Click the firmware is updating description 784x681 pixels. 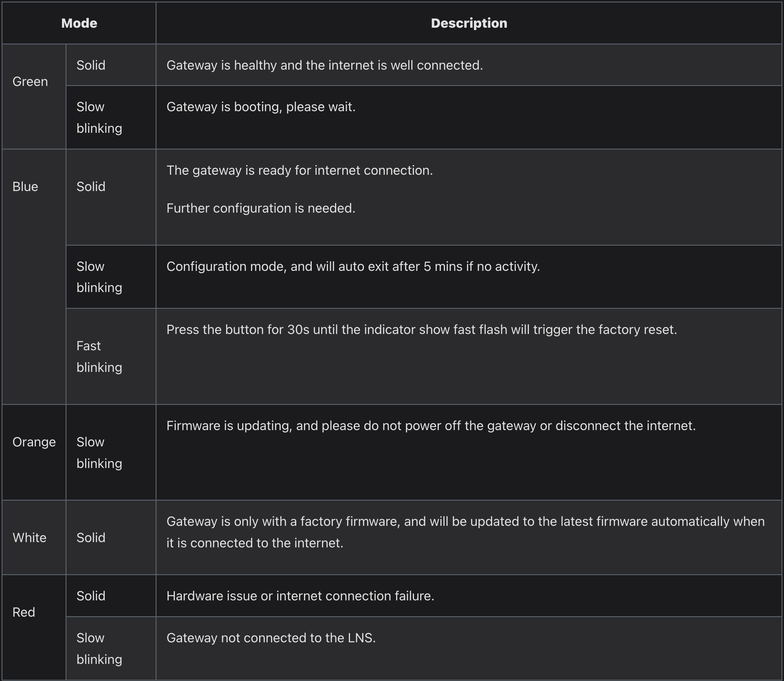tap(431, 426)
